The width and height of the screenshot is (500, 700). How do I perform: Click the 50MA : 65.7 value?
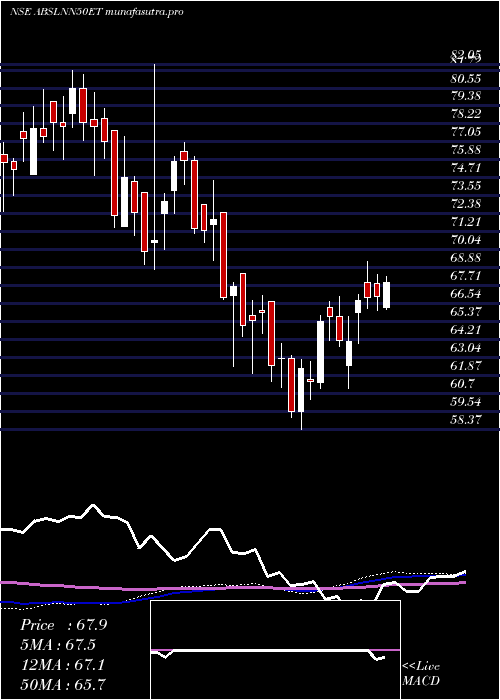point(63,684)
